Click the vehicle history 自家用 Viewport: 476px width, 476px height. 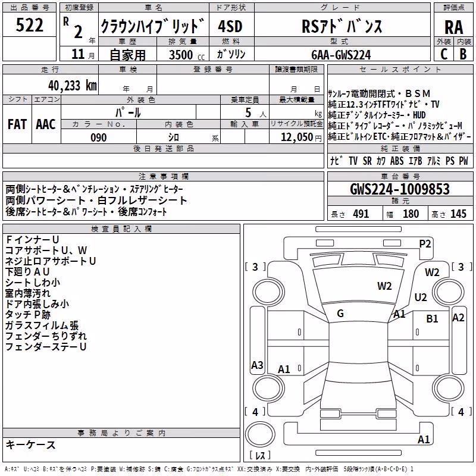127,55
